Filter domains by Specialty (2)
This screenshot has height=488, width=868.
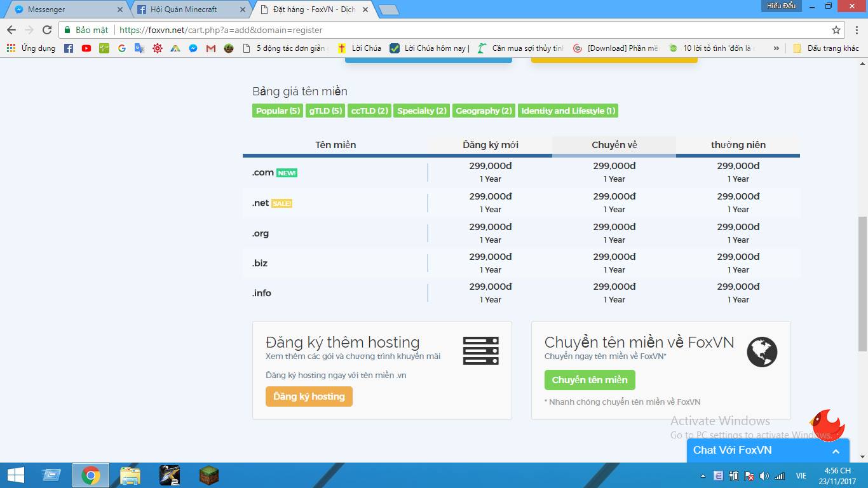pos(422,111)
